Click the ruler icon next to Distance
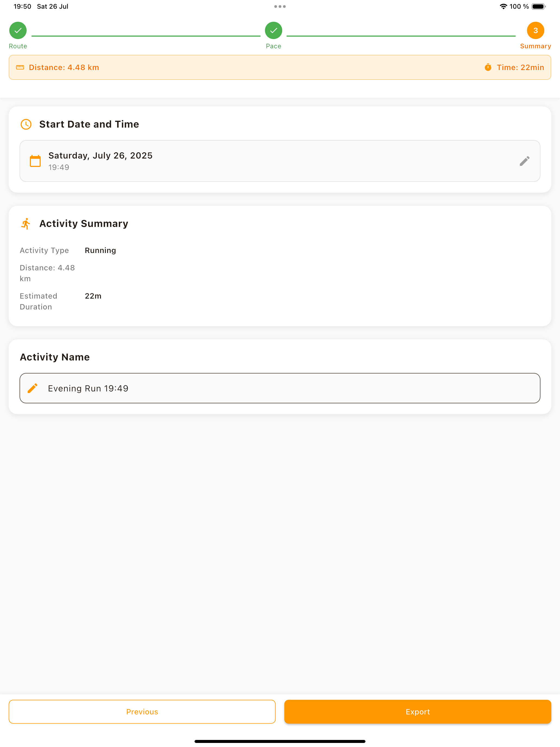 coord(20,67)
